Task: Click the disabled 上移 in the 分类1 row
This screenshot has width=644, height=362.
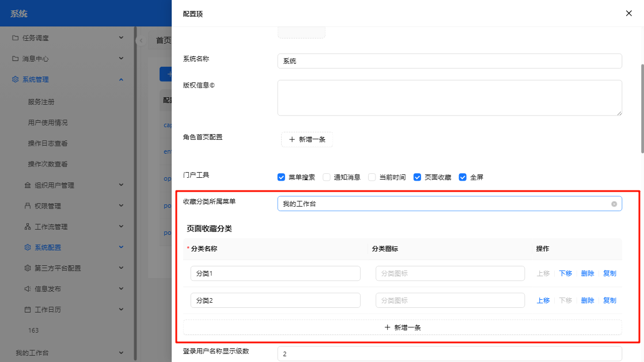Action: pos(543,273)
